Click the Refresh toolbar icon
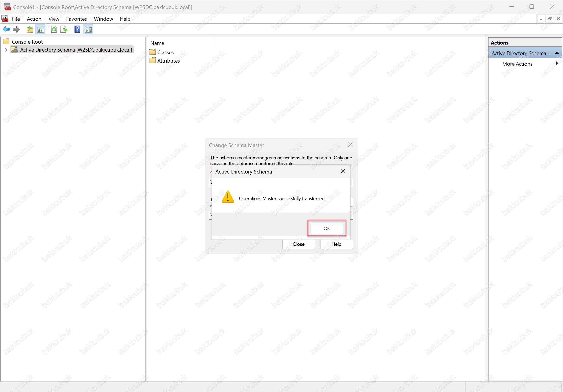 coord(54,30)
